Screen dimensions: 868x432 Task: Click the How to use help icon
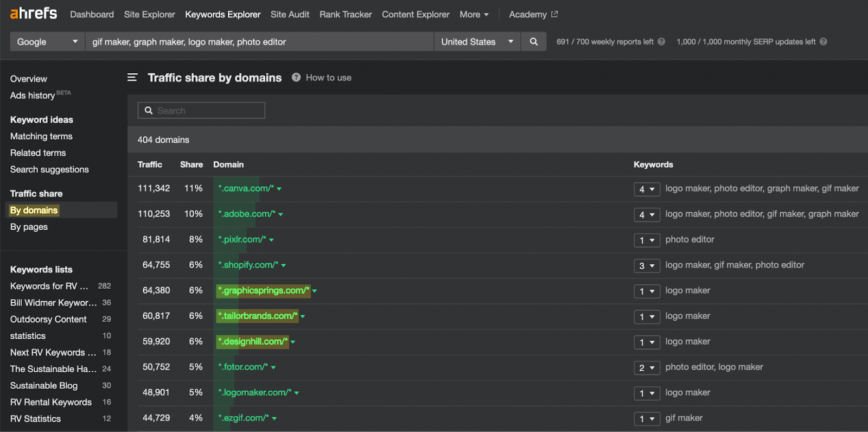[296, 78]
